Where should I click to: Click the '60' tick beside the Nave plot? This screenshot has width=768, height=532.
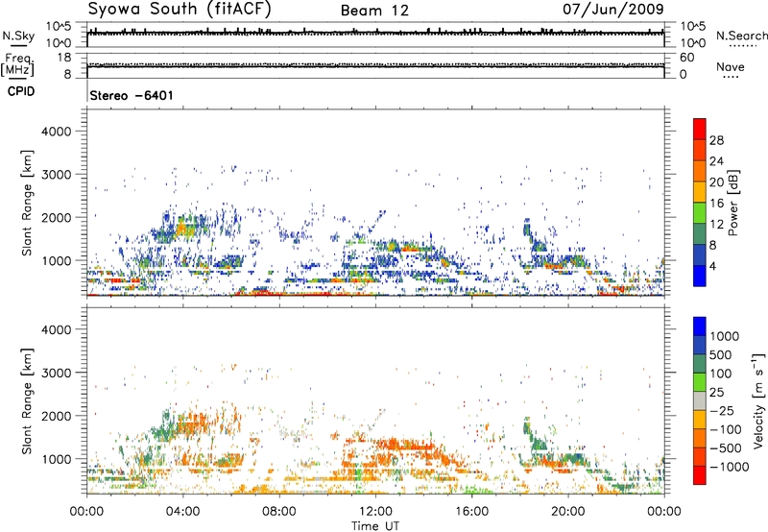686,58
